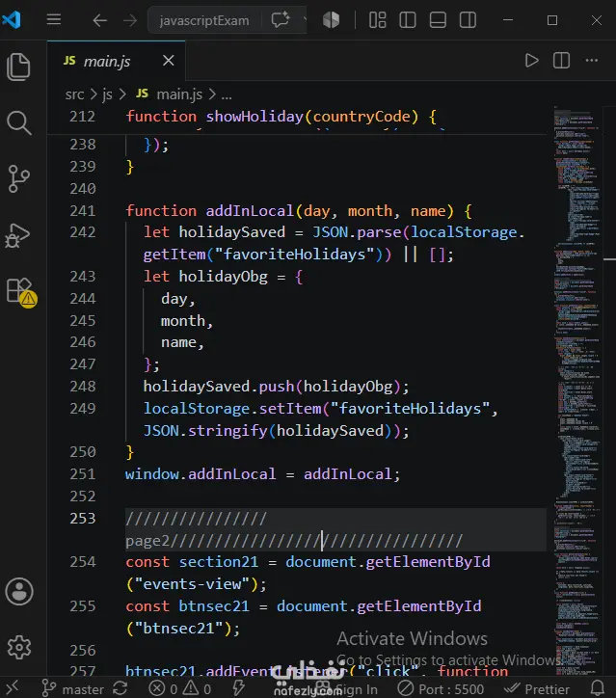Viewport: 616px width, 698px height.
Task: Click the js folder breadcrumb
Action: [107, 94]
